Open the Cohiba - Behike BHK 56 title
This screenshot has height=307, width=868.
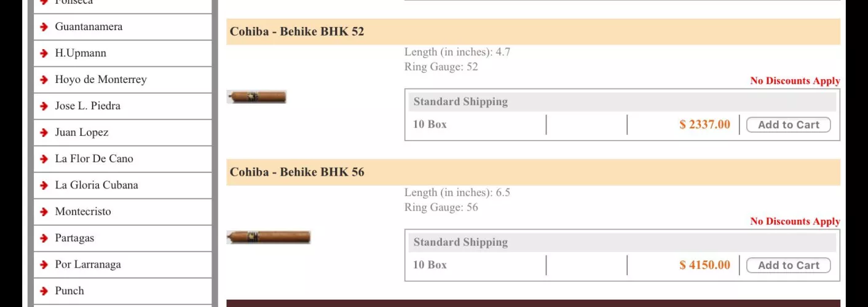(x=297, y=172)
